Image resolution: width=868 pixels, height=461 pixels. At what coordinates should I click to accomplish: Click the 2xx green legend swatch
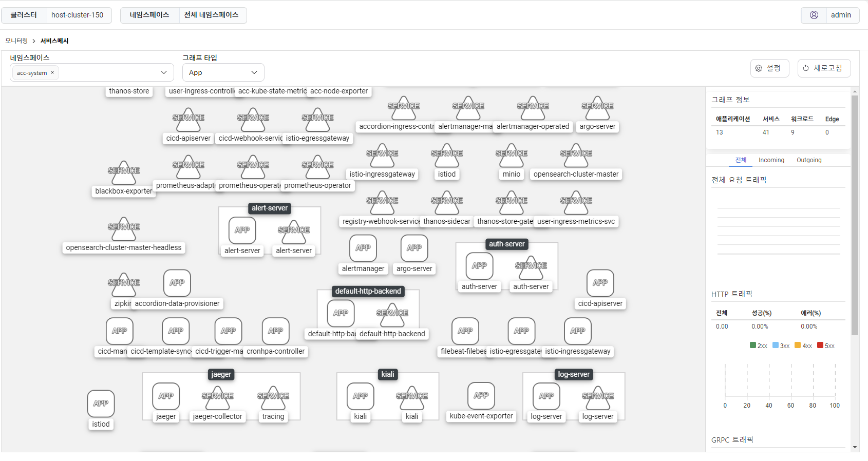coord(753,345)
